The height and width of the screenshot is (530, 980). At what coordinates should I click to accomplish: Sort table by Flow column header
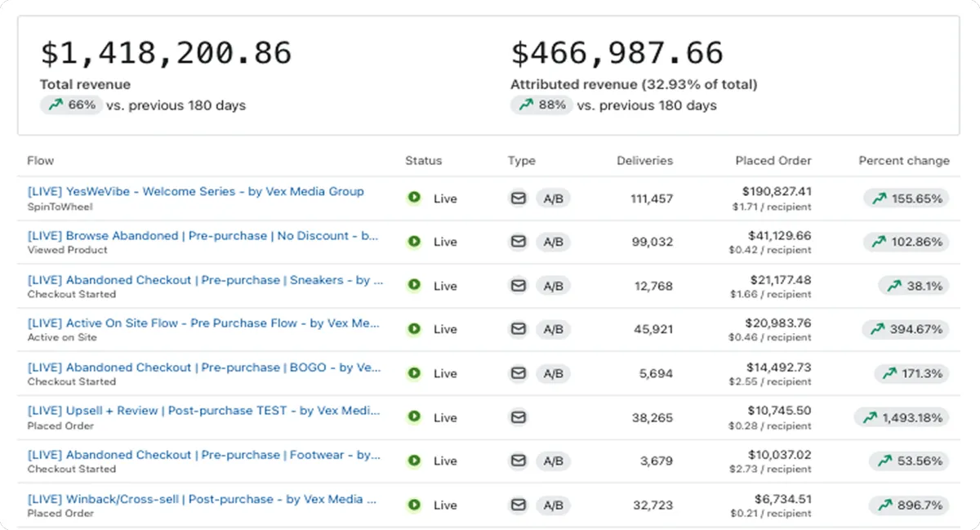[x=41, y=161]
